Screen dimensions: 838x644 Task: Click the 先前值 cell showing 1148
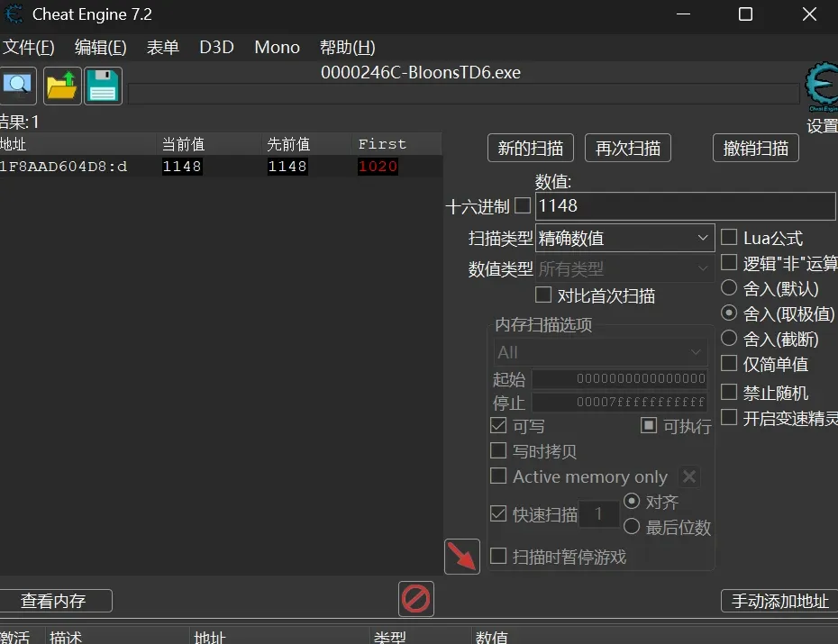coord(287,166)
